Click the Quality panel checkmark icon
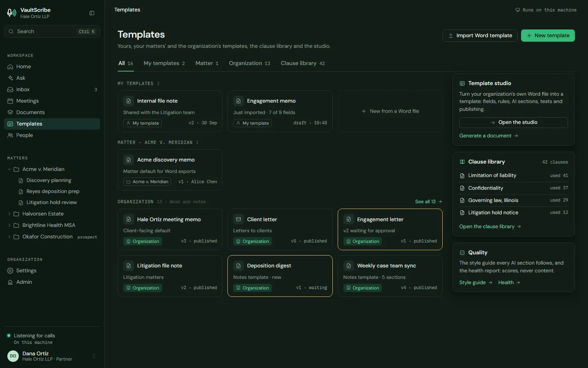 pyautogui.click(x=462, y=253)
